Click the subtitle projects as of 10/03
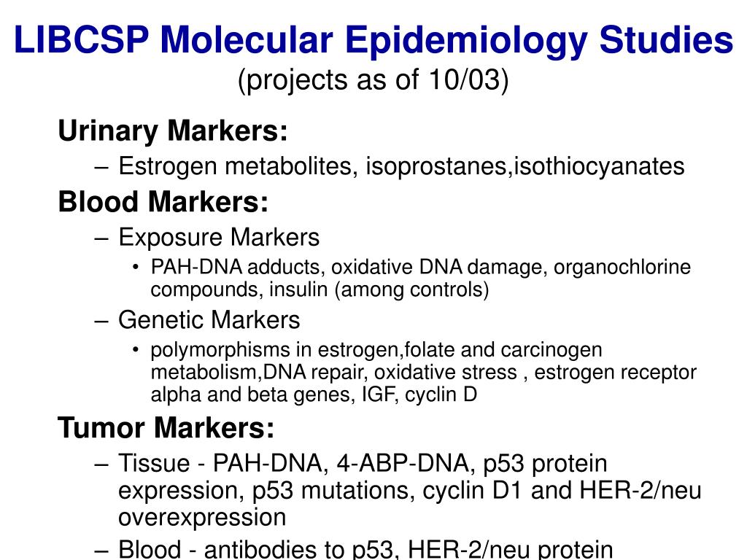Viewport: 747px width, 560px height. click(x=373, y=80)
